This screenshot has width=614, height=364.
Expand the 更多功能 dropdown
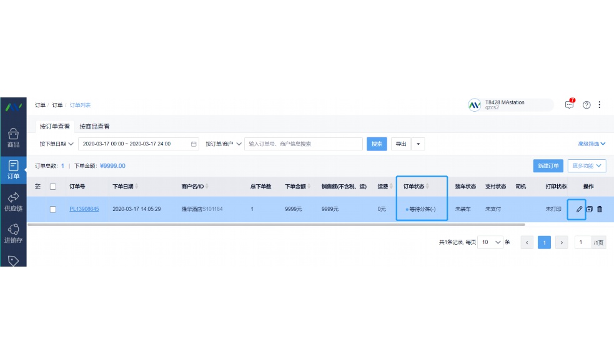[x=586, y=165]
